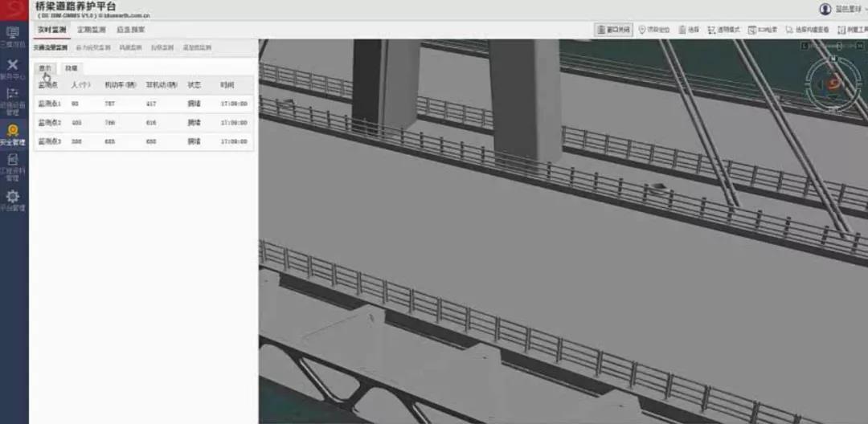Click the 显示 show button

pyautogui.click(x=45, y=68)
